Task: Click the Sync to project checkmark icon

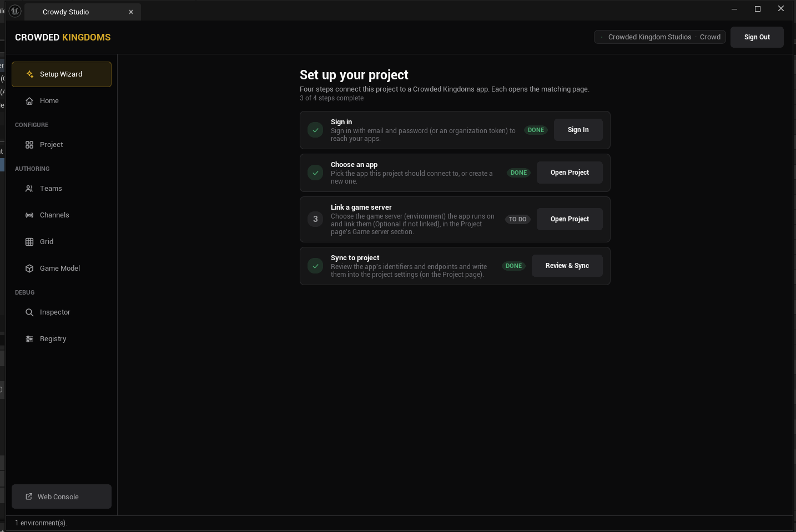Action: (315, 266)
